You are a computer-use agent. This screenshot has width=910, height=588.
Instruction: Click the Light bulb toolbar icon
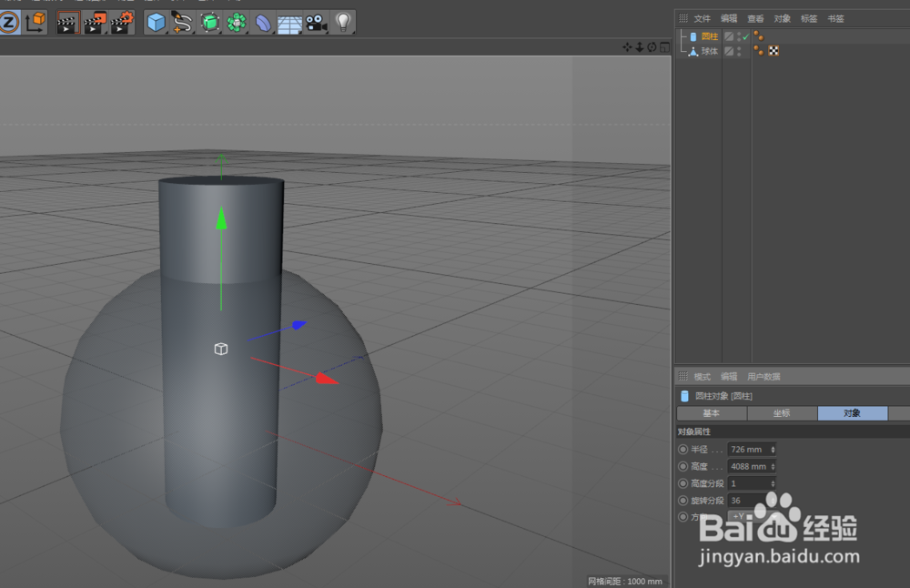pos(342,22)
